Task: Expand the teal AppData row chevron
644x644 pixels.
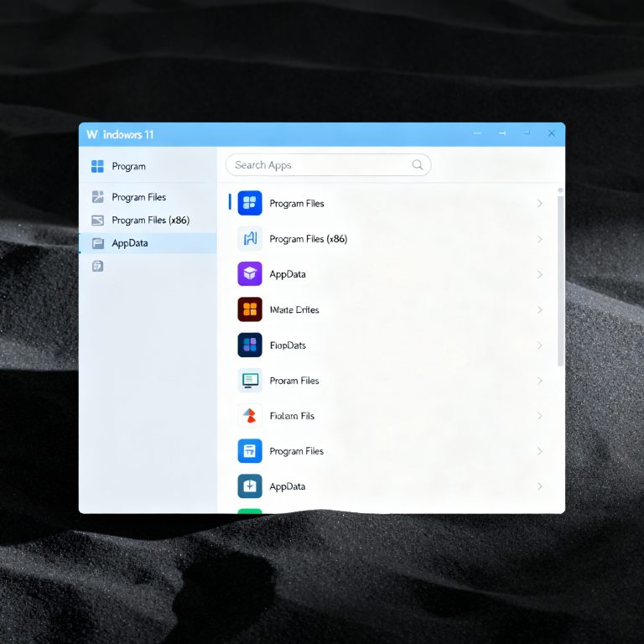Action: coord(540,486)
